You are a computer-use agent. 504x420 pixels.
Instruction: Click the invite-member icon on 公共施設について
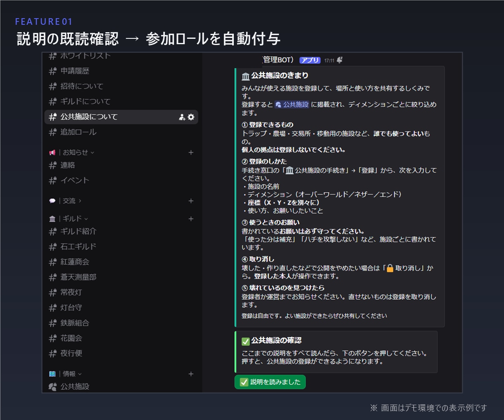(182, 117)
